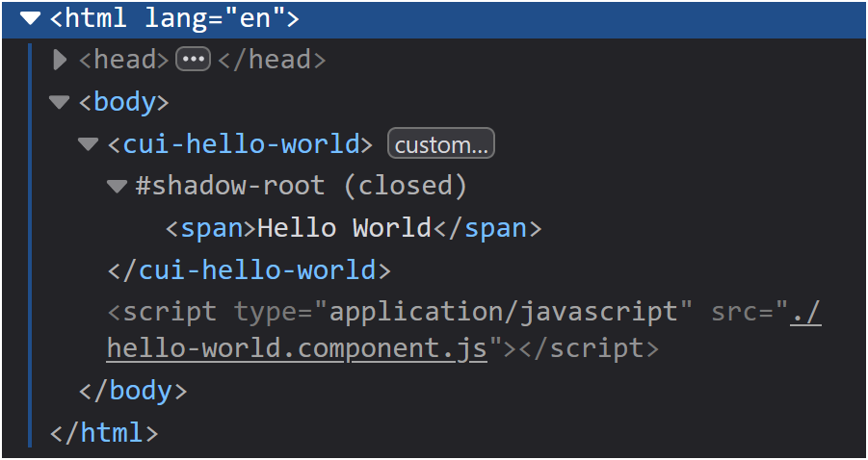Collapse the body element

pyautogui.click(x=59, y=102)
